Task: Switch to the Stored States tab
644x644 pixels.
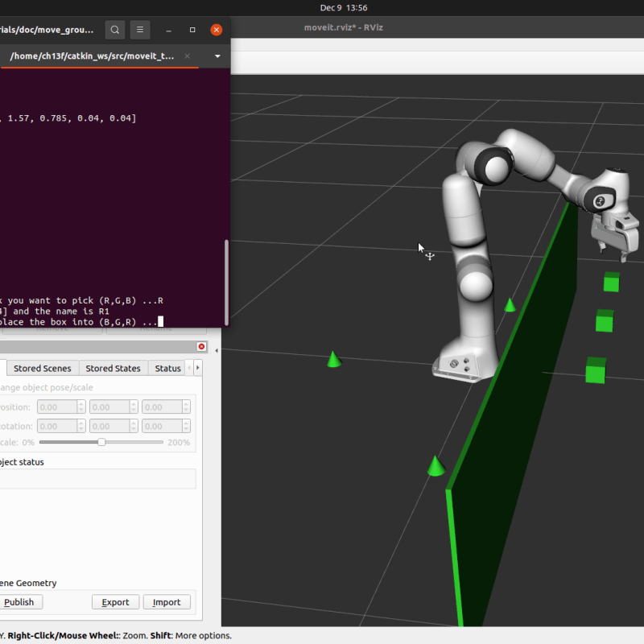Action: 113,368
